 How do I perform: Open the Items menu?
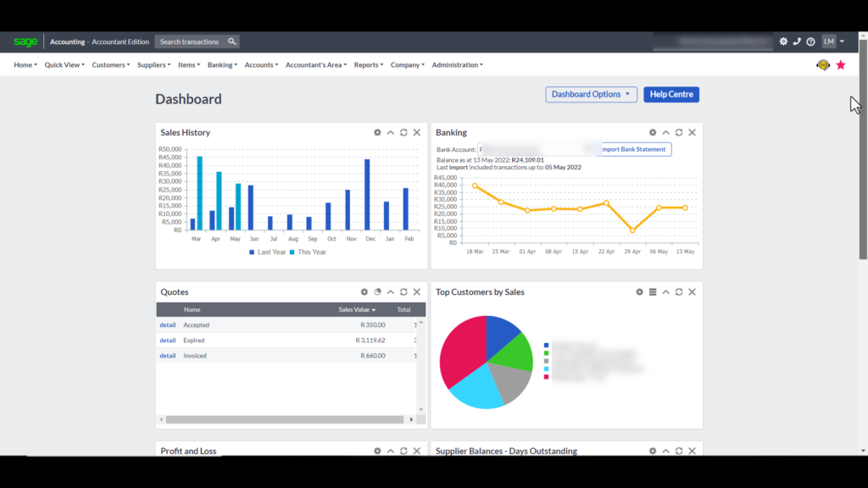pos(189,64)
